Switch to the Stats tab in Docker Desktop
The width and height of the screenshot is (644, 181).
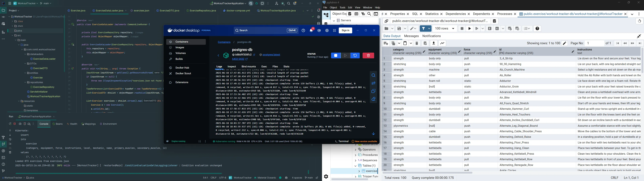pos(286,67)
